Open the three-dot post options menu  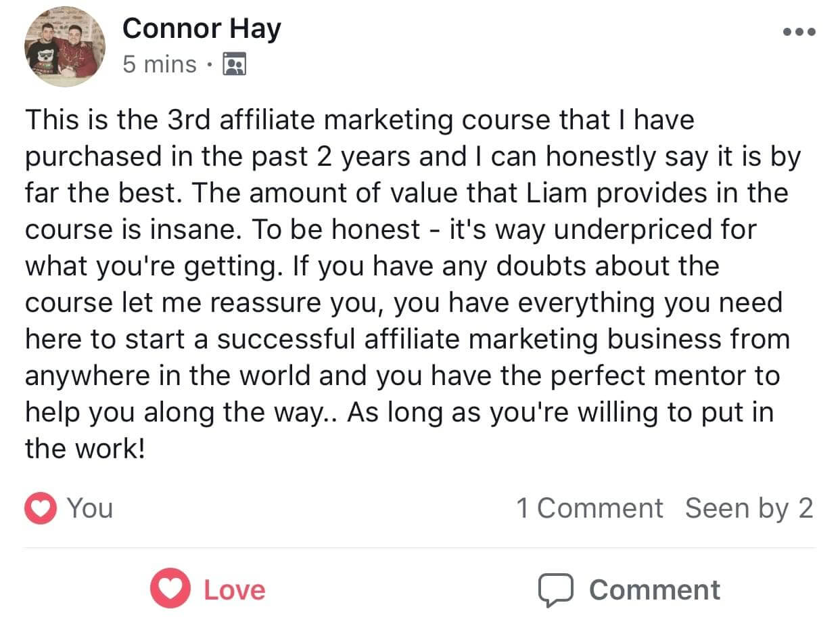(799, 31)
